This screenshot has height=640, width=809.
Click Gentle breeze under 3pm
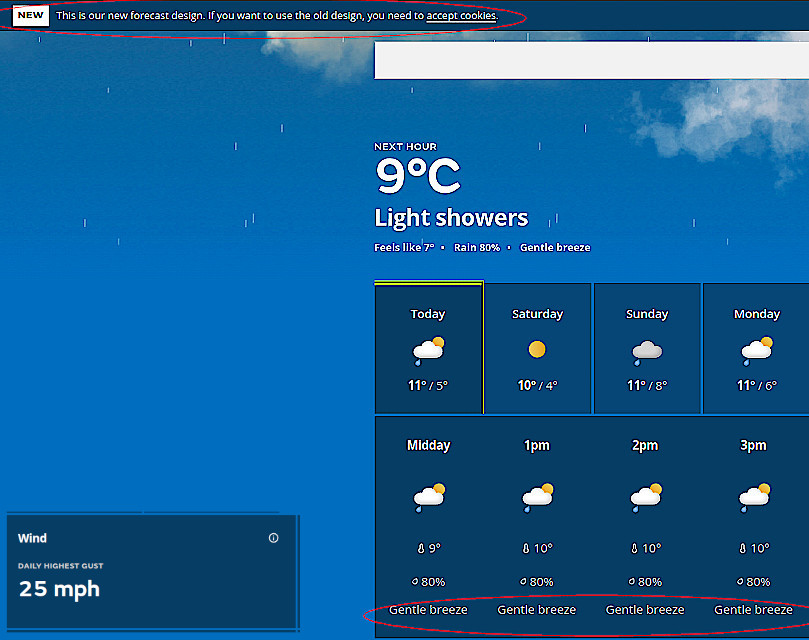pos(753,610)
